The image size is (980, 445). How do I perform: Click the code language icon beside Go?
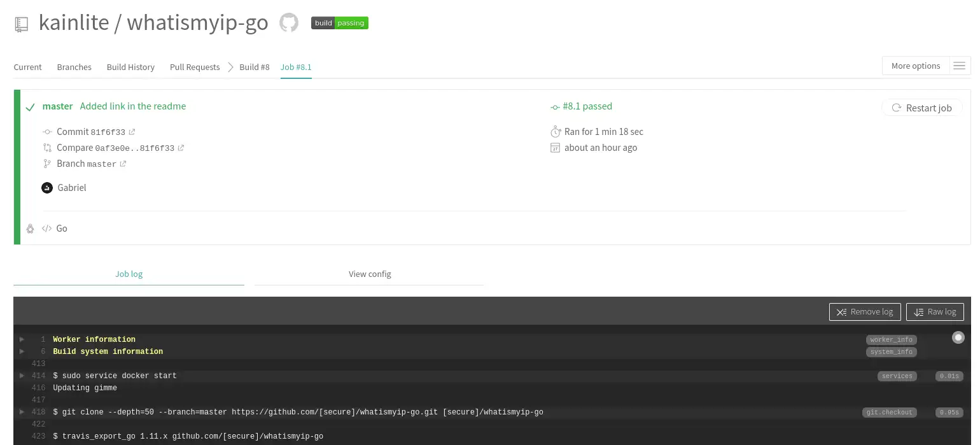click(x=46, y=229)
